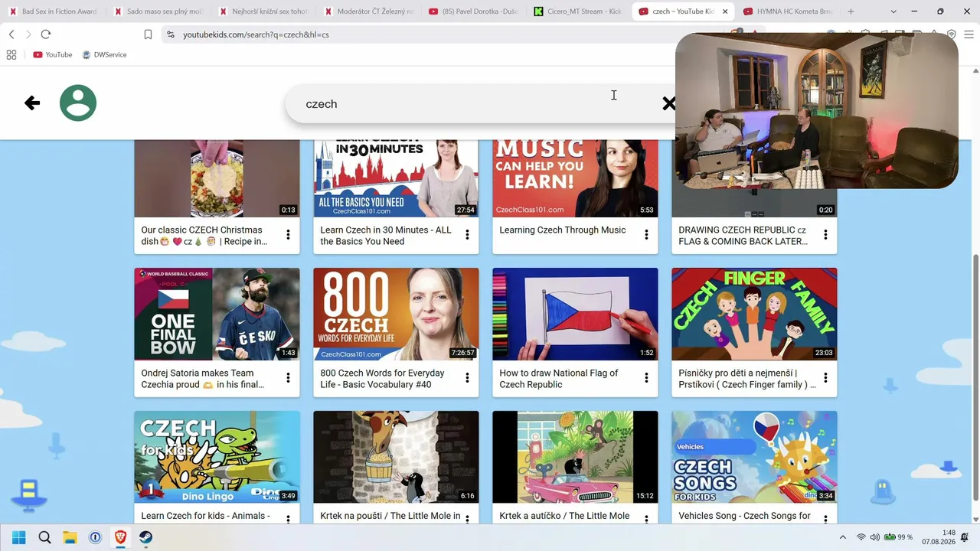The height and width of the screenshot is (551, 980).
Task: Switch to the Nejhorší knižní sex tab
Action: [263, 11]
